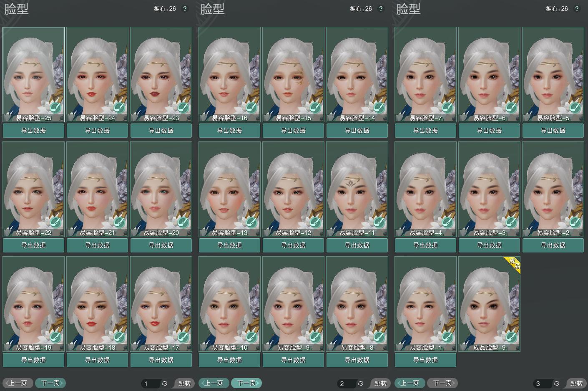Click the brush edit icon on 易容脸型-6

click(x=511, y=108)
